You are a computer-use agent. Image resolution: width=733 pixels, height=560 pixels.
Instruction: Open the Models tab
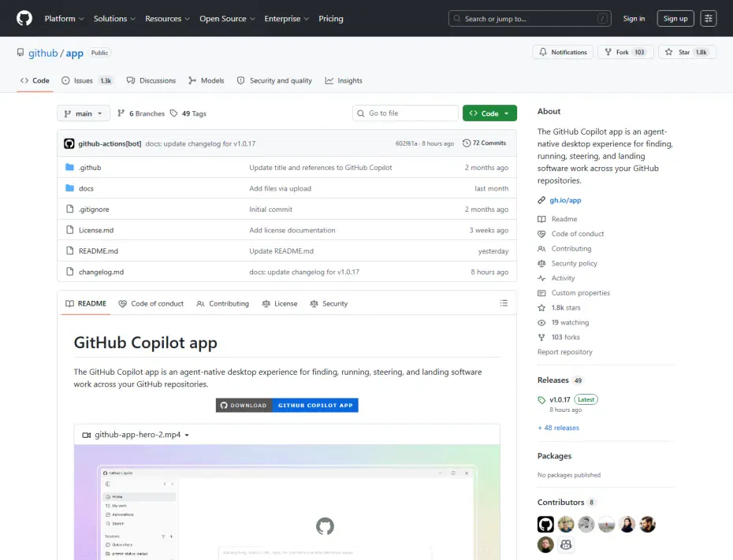click(207, 80)
